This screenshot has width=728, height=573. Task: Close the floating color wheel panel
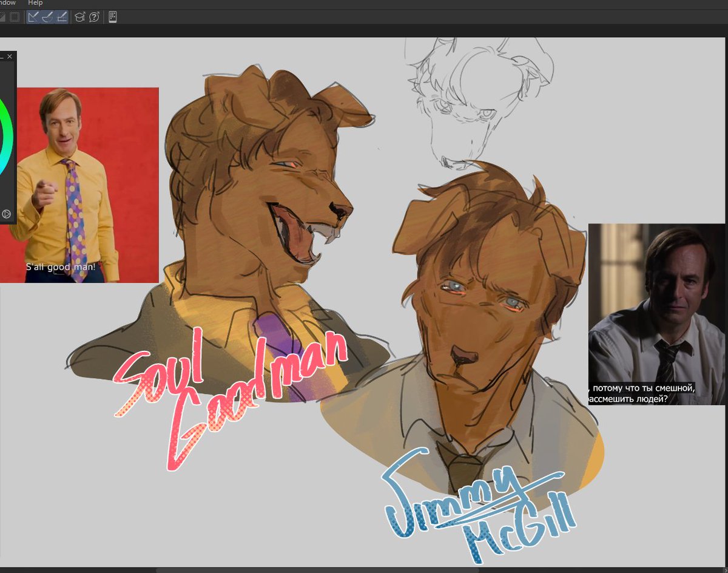[10, 56]
